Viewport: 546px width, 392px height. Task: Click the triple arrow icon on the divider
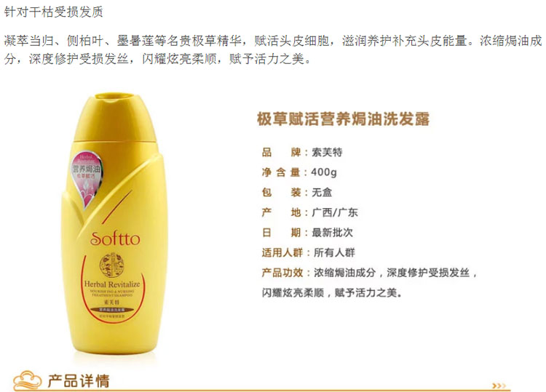coord(499,385)
